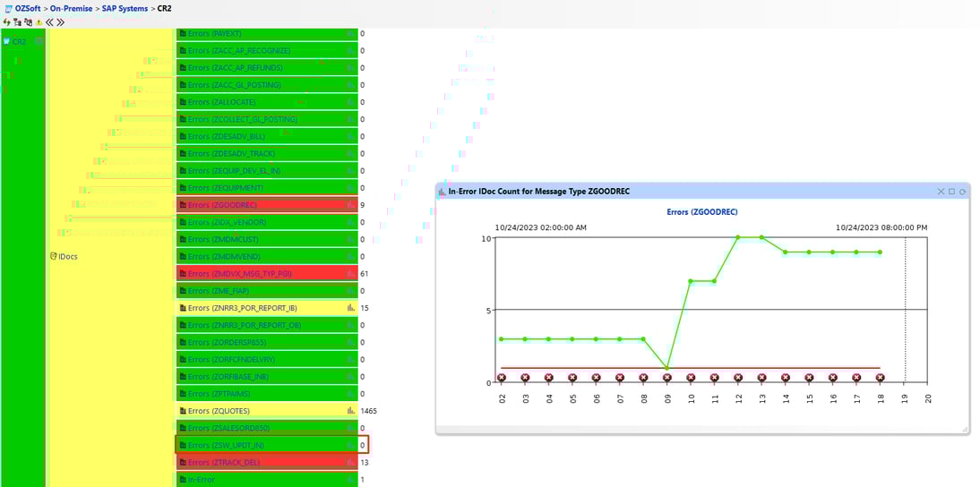Click folder icon of Errors (ZTRACK_DEL)
The height and width of the screenshot is (487, 980).
(183, 463)
